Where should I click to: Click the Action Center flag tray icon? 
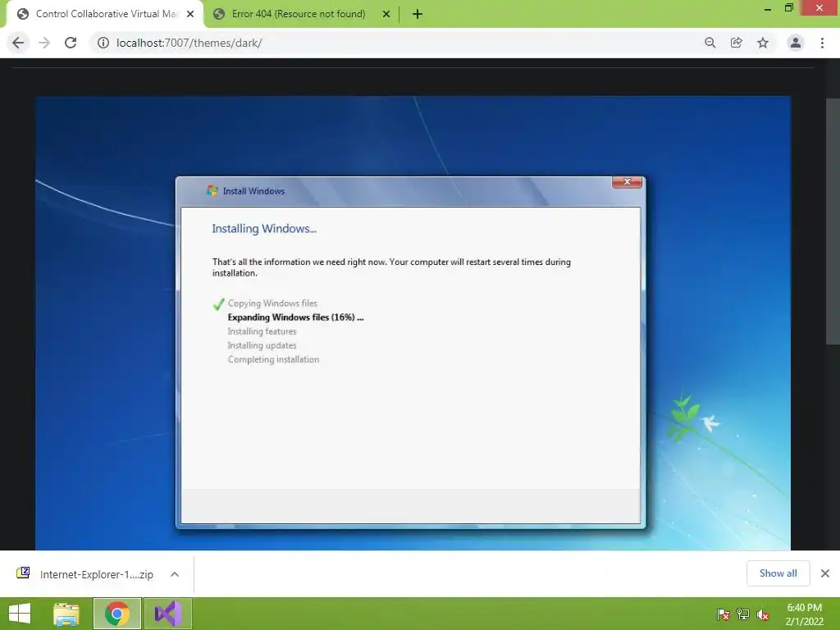click(x=724, y=614)
